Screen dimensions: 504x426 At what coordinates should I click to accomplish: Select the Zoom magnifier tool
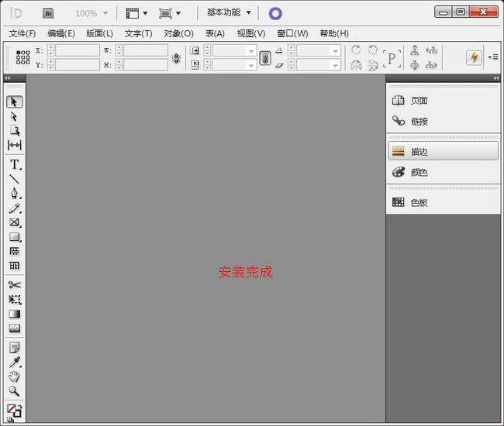(14, 391)
